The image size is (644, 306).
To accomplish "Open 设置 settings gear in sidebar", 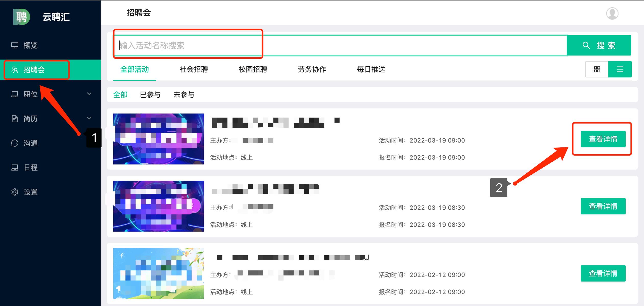I will coord(30,192).
